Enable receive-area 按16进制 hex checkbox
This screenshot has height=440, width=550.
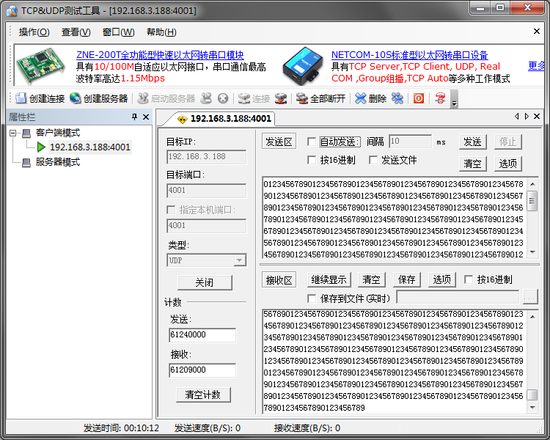click(468, 279)
